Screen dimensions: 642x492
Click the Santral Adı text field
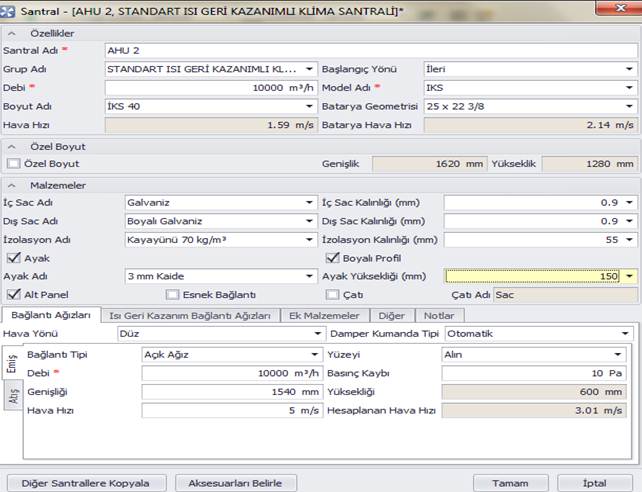click(x=370, y=49)
